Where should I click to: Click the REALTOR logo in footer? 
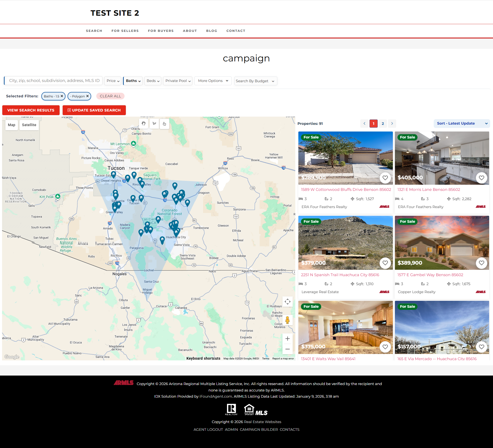[x=231, y=409]
